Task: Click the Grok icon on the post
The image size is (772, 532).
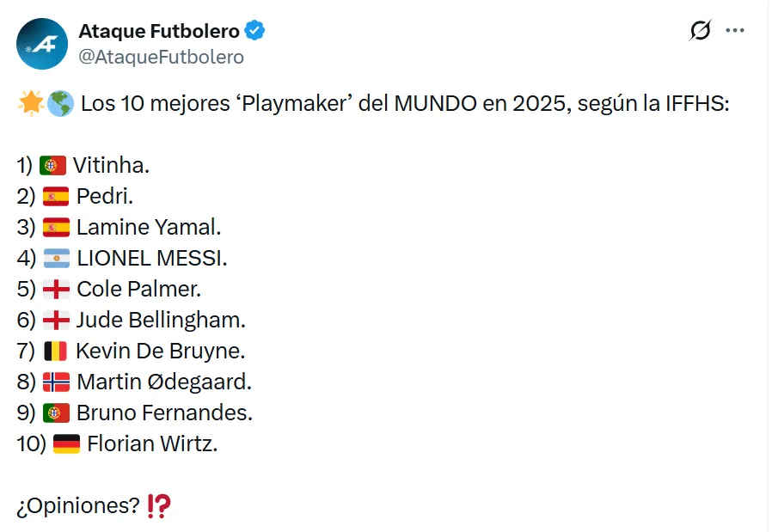Action: pyautogui.click(x=701, y=31)
